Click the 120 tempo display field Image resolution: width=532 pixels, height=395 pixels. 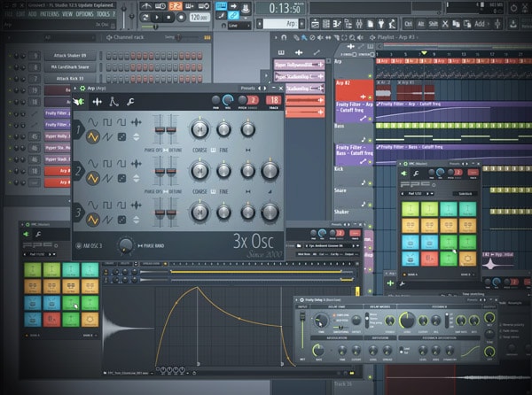pos(197,16)
